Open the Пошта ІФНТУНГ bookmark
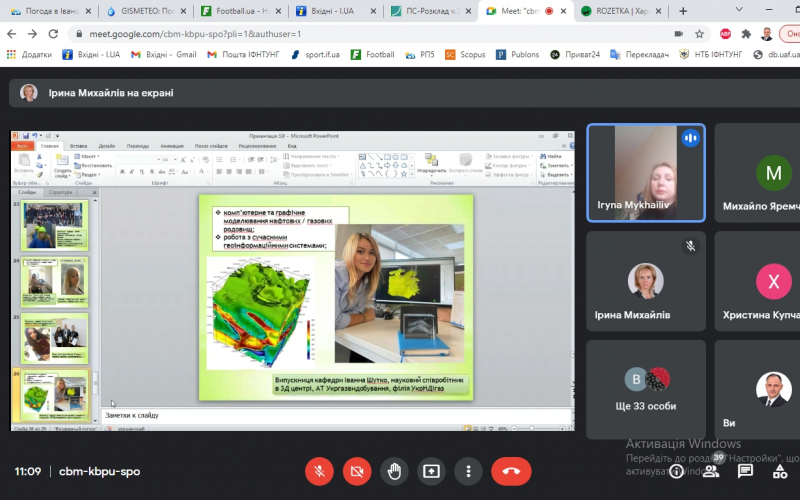The image size is (800, 500). pos(243,54)
